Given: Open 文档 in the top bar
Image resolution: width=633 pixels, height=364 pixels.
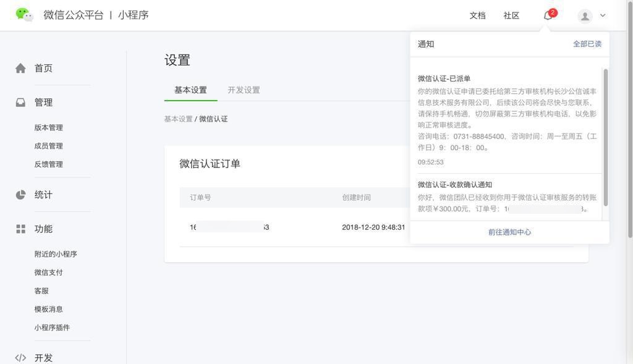Looking at the screenshot, I should (477, 15).
